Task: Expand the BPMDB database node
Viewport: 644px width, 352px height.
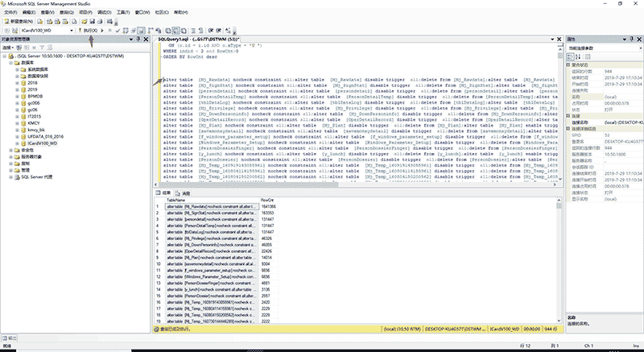Action: tap(17, 97)
